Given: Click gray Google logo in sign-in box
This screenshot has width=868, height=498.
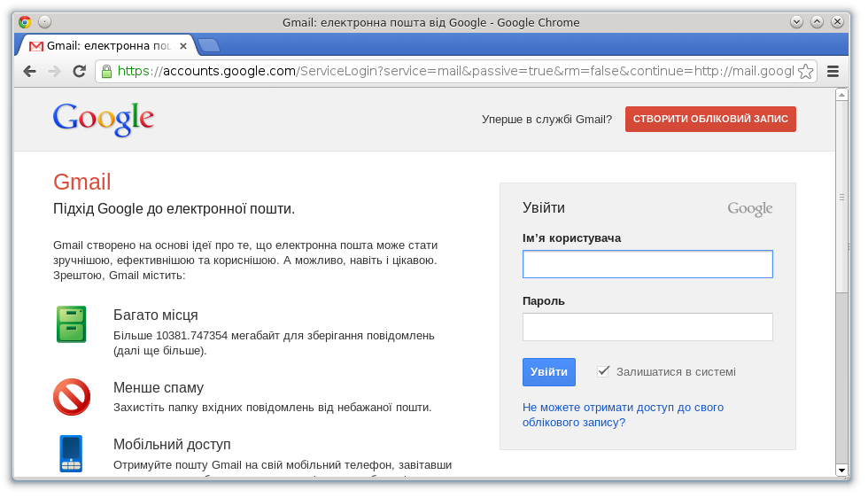Looking at the screenshot, I should tap(750, 209).
